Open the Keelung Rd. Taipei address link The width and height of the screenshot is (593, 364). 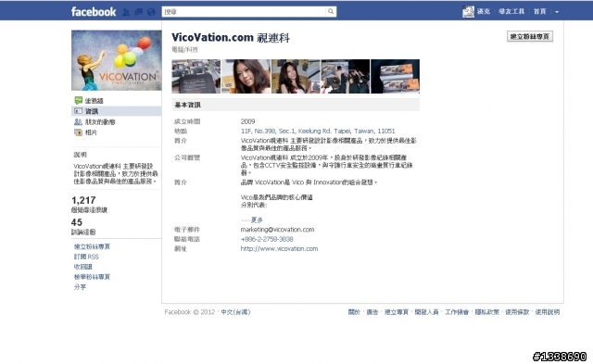click(x=318, y=131)
